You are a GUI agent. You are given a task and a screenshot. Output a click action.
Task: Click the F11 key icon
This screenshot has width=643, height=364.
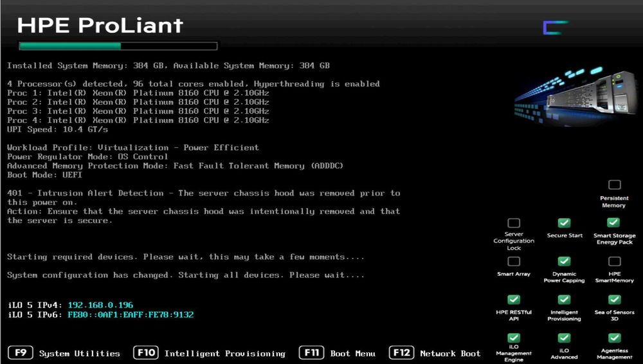[x=312, y=352]
